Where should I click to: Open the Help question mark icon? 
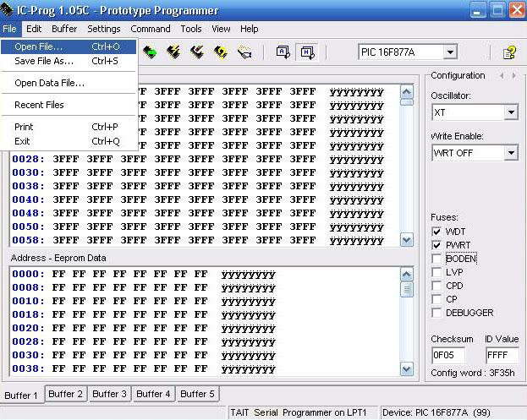509,52
